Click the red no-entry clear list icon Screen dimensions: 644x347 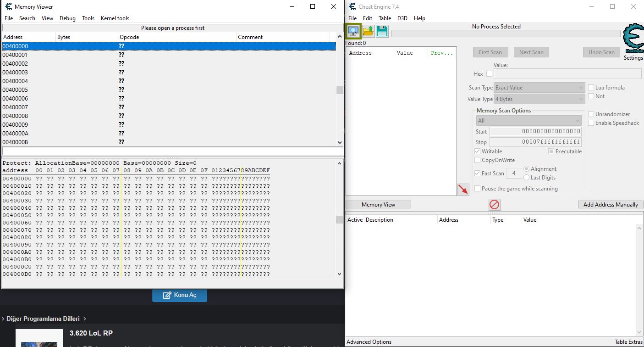click(x=494, y=204)
